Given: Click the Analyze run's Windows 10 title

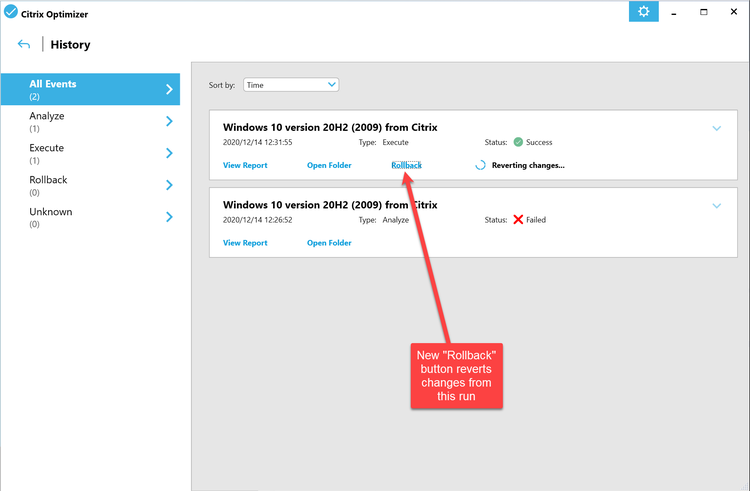Looking at the screenshot, I should coord(330,205).
